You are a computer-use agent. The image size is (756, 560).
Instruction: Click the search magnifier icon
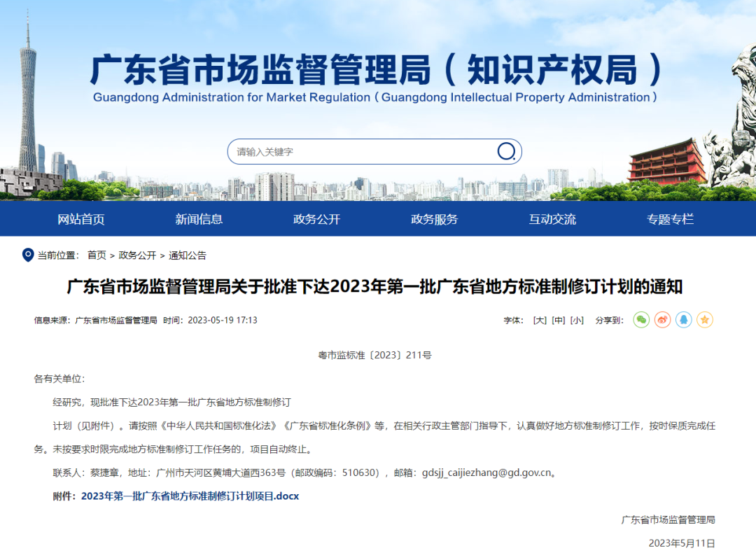506,151
